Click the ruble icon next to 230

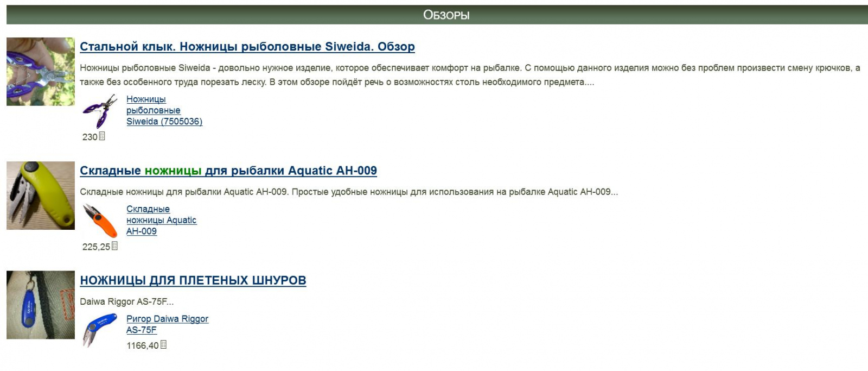tap(102, 136)
